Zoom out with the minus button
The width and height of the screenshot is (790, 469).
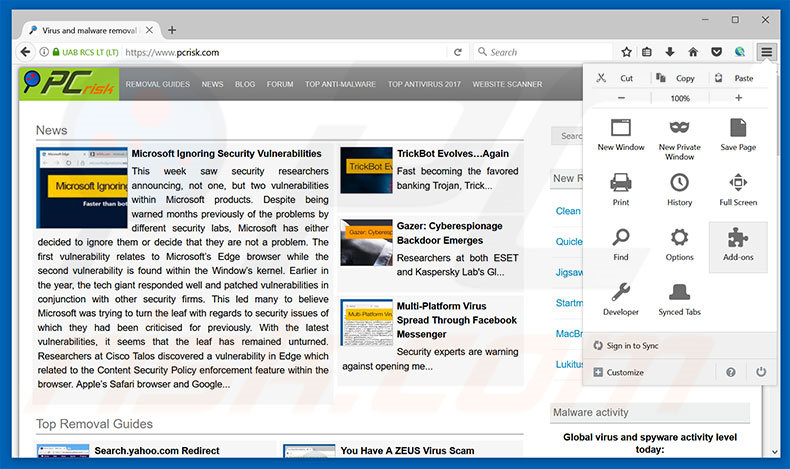[621, 98]
